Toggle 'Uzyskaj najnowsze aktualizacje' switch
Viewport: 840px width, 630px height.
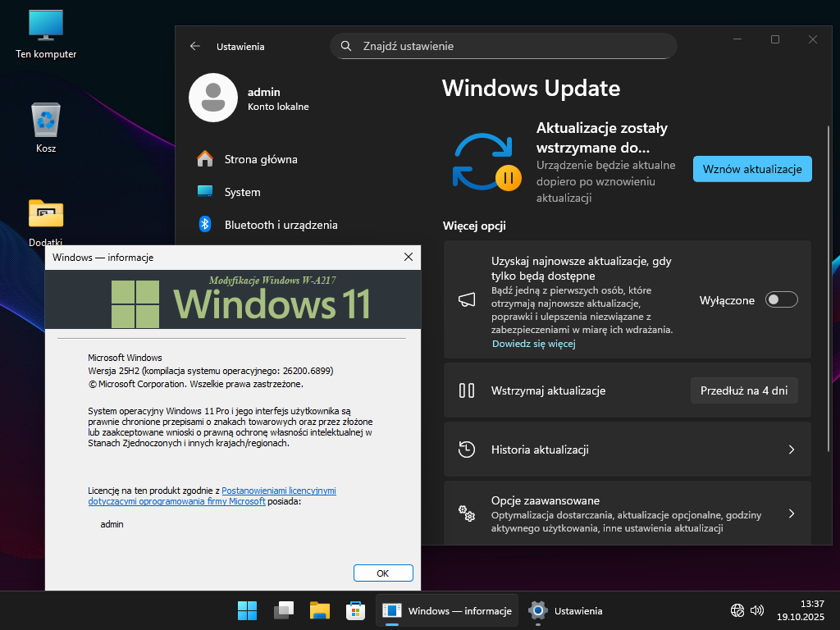781,300
